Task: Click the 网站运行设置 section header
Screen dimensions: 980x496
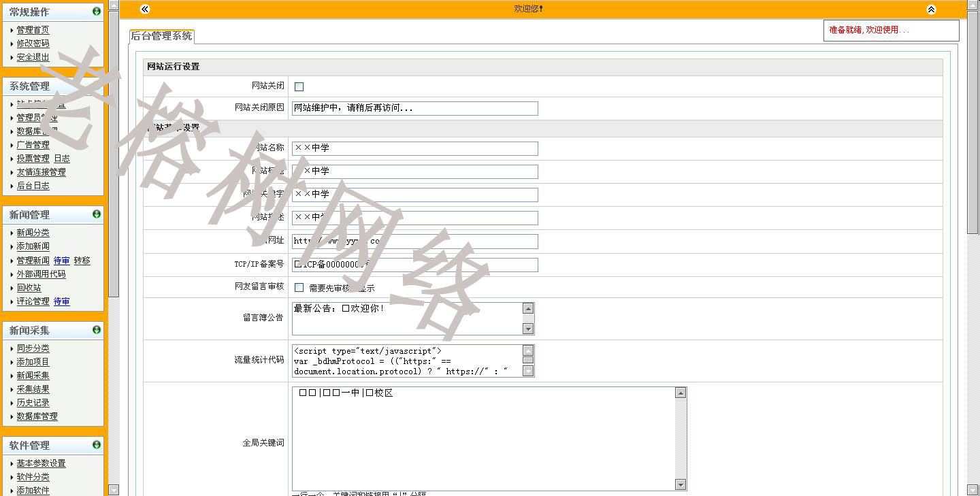Action: [543, 67]
